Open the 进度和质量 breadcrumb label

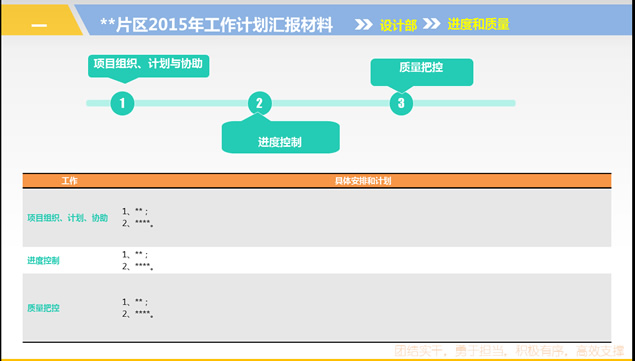click(478, 25)
